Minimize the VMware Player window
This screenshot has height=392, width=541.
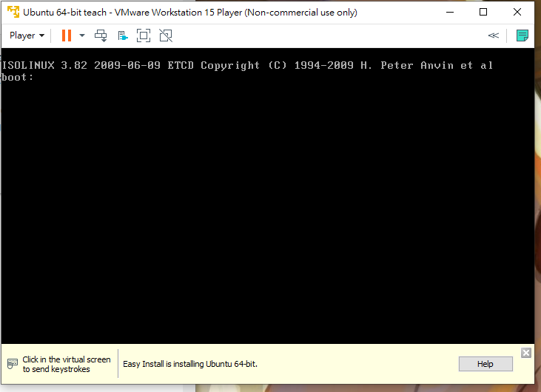[x=450, y=12]
